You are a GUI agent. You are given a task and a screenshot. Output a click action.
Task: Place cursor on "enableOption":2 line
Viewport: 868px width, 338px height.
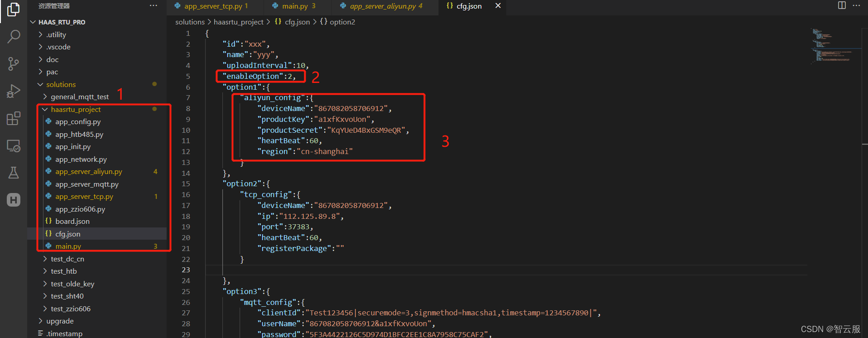pos(259,76)
